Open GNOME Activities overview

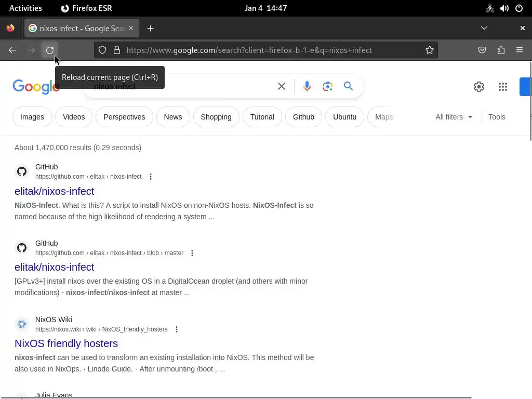[26, 8]
